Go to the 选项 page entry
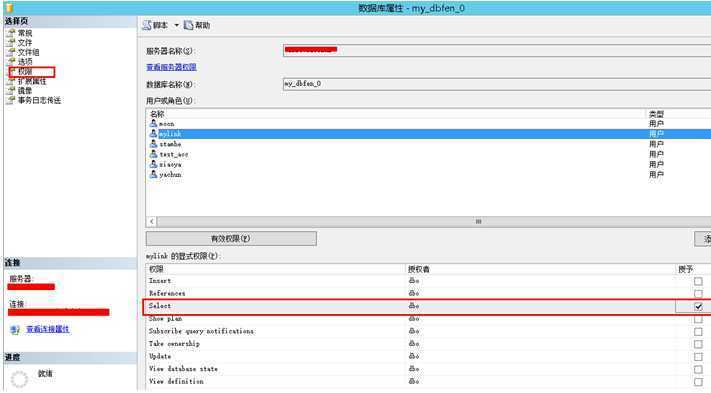The image size is (711, 393). pos(24,62)
